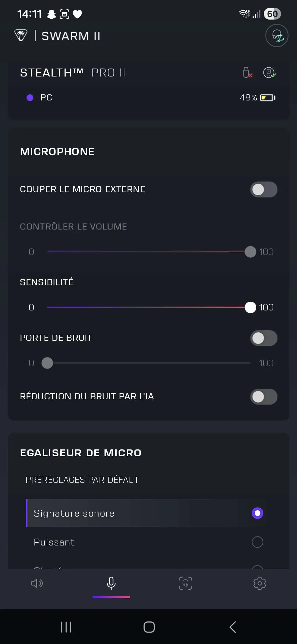Switch to the speaker audio tab

[37, 583]
